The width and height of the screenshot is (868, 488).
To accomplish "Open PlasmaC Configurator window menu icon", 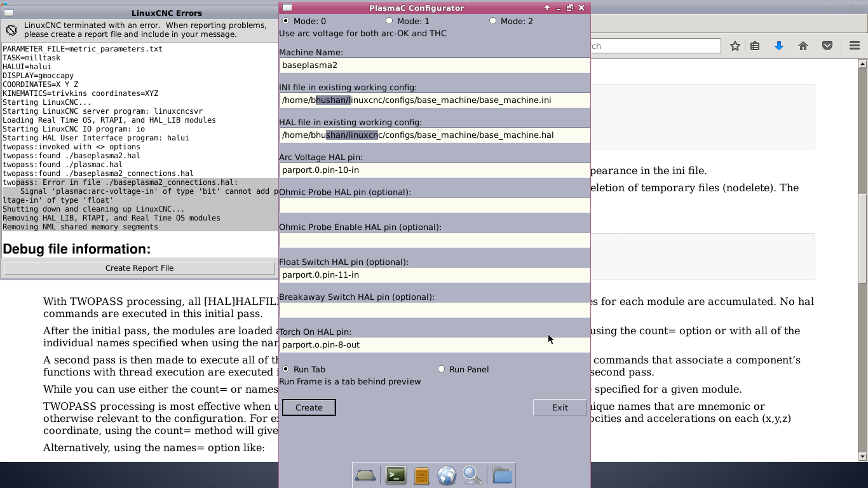I will [x=287, y=8].
